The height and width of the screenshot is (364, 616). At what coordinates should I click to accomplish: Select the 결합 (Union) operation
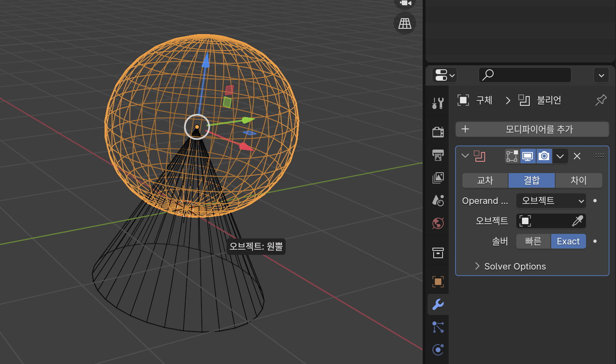[532, 180]
